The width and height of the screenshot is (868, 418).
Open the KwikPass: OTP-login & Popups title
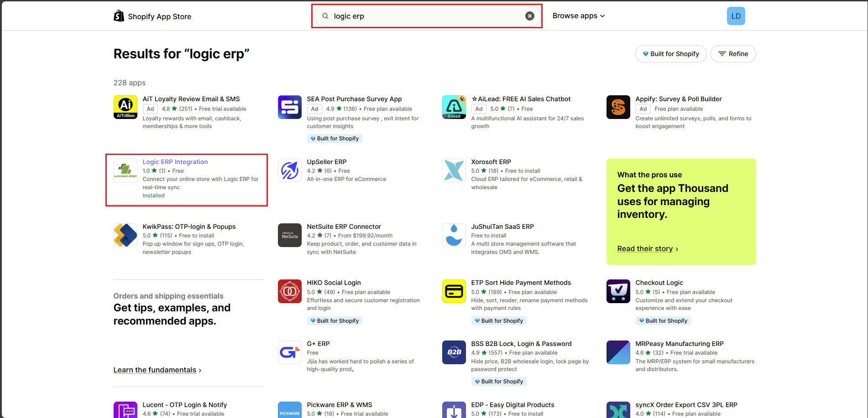[189, 227]
